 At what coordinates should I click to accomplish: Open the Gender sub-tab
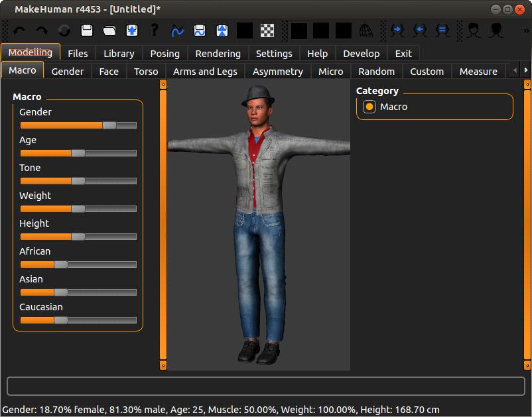pos(68,72)
